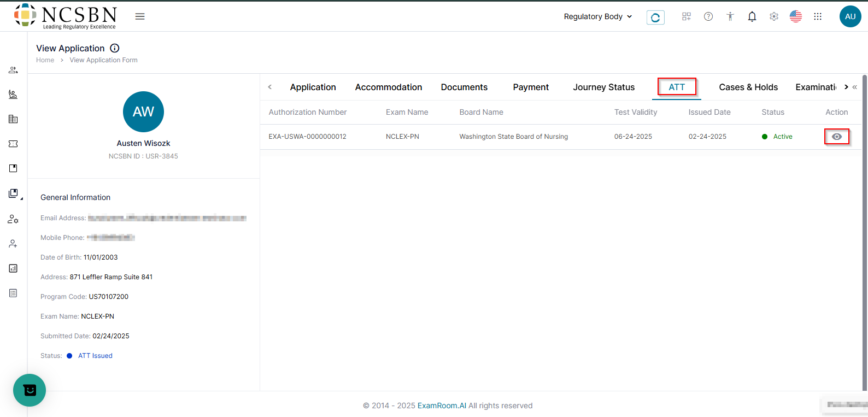868x417 pixels.
Task: Open the AU user avatar
Action: point(850,16)
